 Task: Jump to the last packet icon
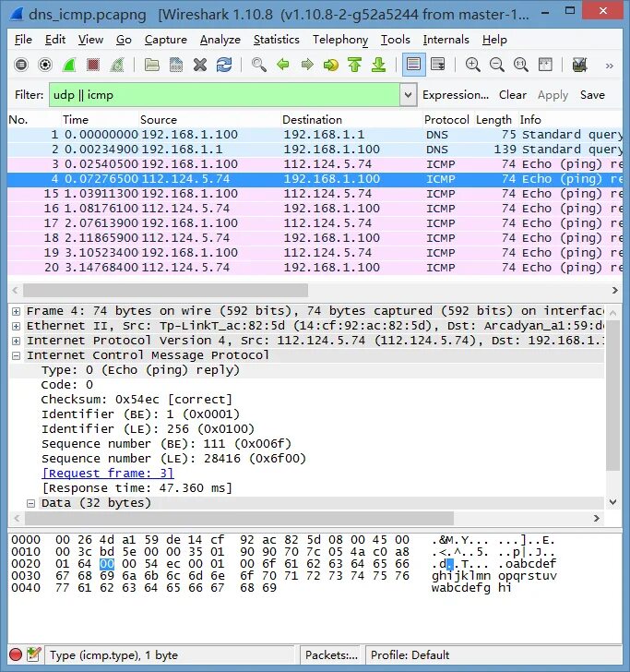[378, 66]
